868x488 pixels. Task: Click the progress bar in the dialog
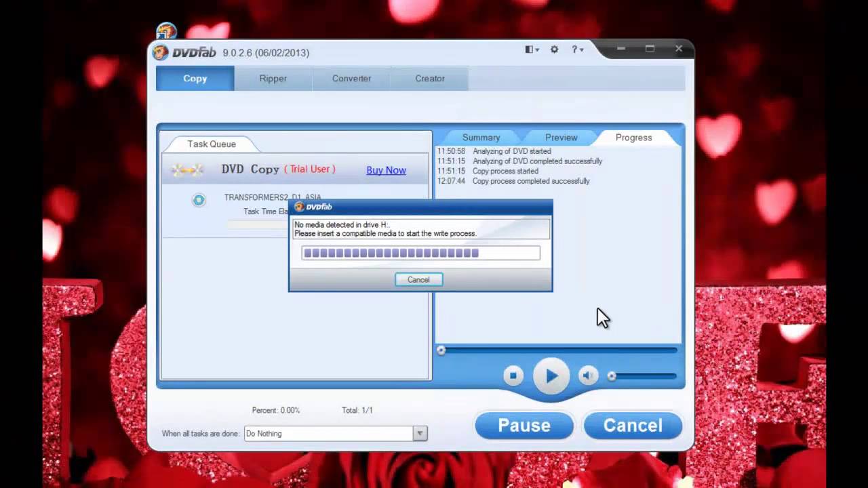click(420, 253)
